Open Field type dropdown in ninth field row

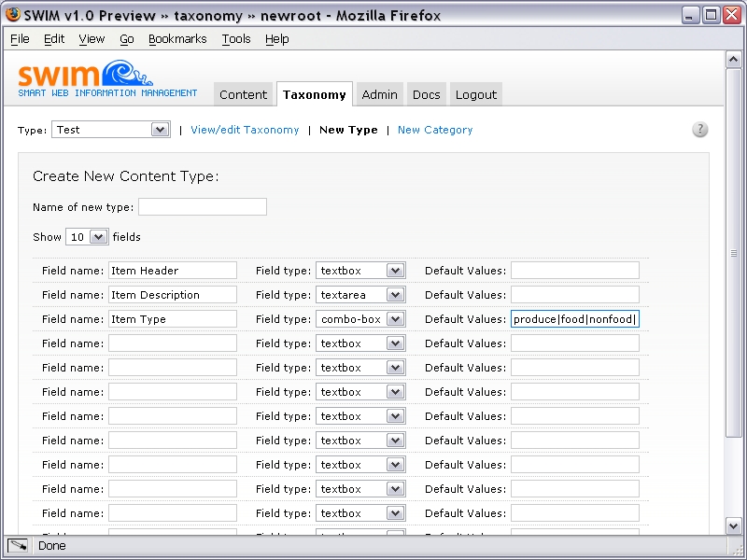(360, 465)
